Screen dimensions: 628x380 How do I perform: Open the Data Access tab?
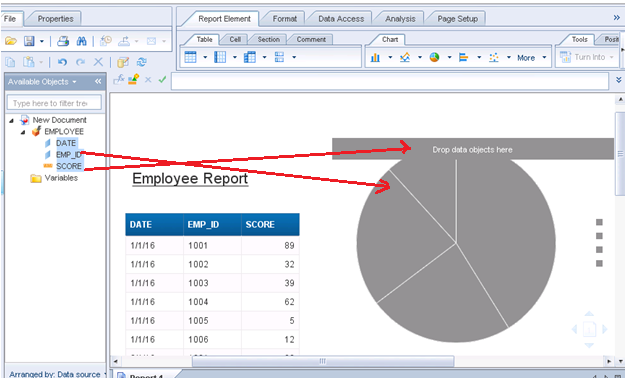pos(341,19)
